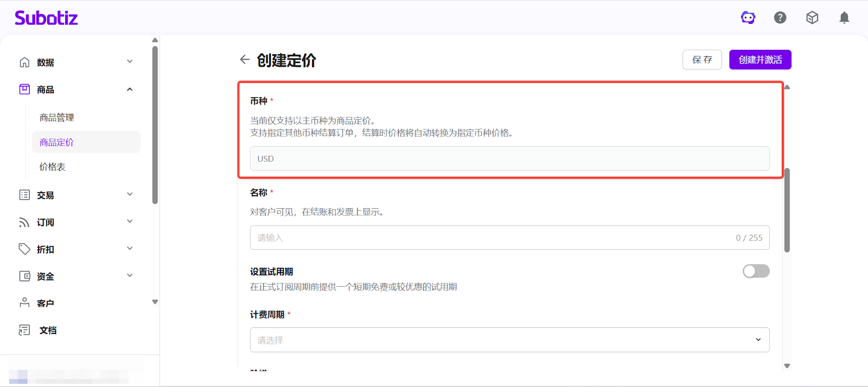Expand the 交易 menu chevron
The width and height of the screenshot is (868, 387).
(x=130, y=195)
